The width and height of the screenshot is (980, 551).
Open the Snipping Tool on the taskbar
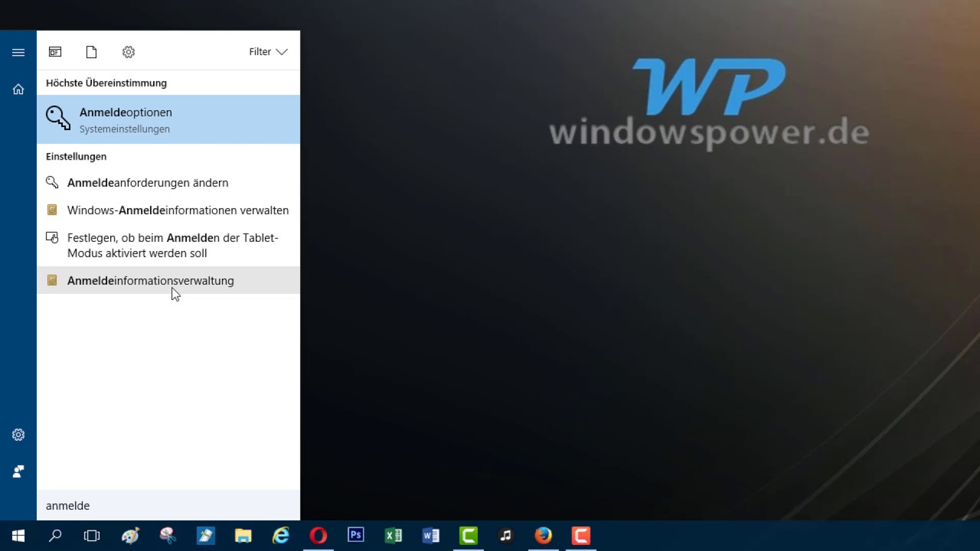pos(168,536)
